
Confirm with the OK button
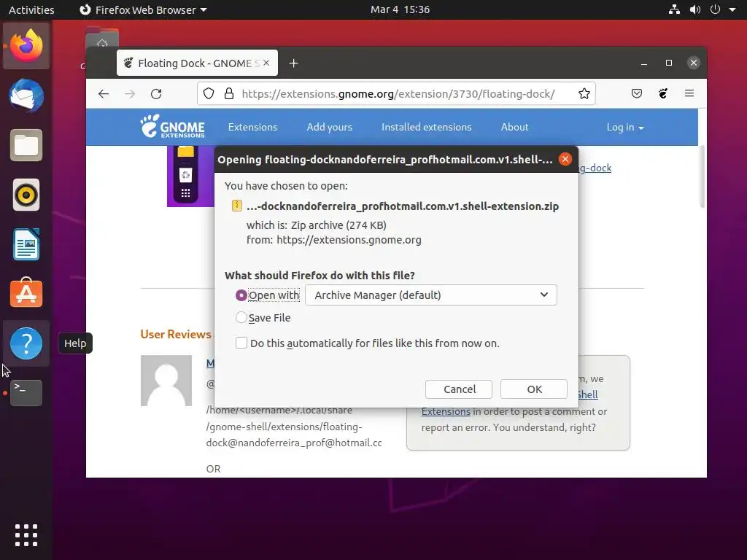534,389
